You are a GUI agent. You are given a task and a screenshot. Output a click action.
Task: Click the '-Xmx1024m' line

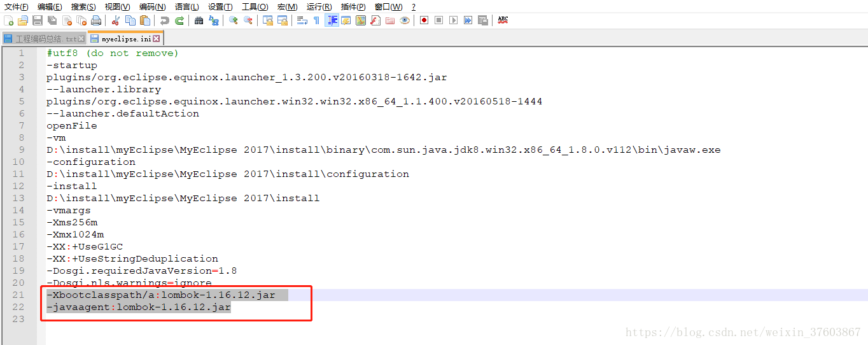point(75,235)
